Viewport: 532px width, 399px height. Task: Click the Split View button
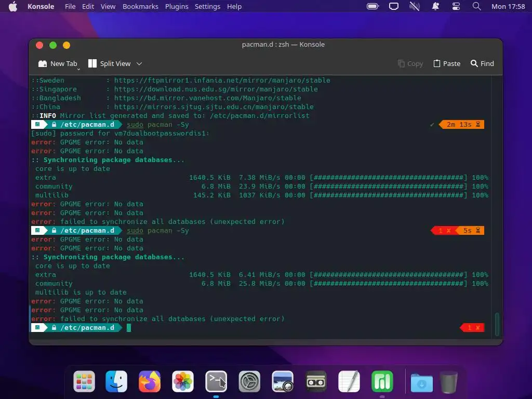click(x=109, y=64)
